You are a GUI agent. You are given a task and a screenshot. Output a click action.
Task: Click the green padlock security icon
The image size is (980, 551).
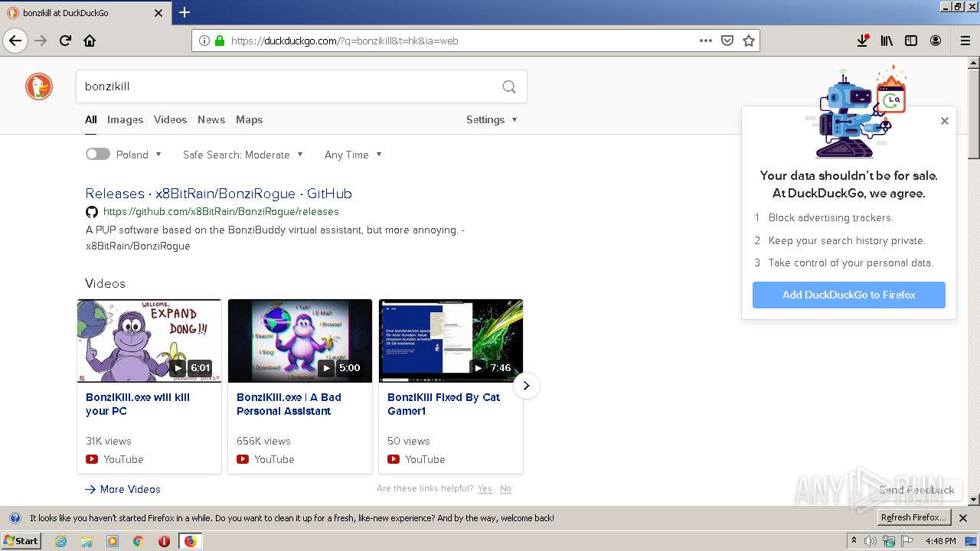[220, 41]
